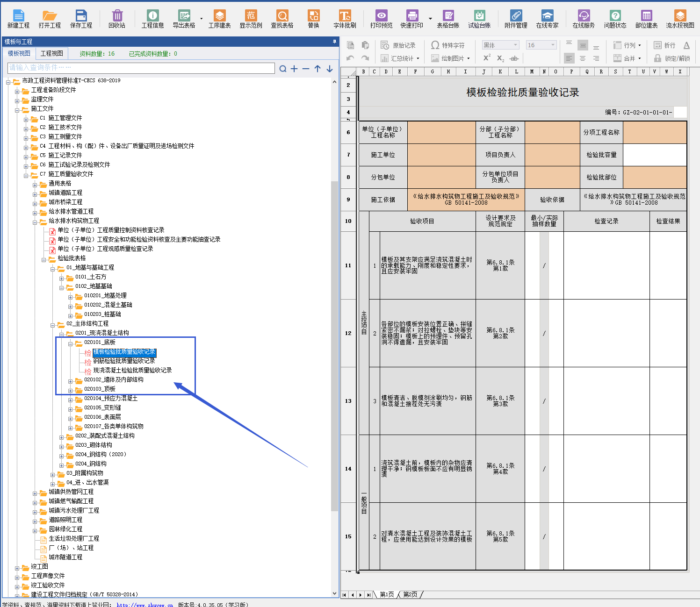Viewport: 700px width, 607px height.
Task: Toggle 折行 line wrap
Action: [x=664, y=45]
